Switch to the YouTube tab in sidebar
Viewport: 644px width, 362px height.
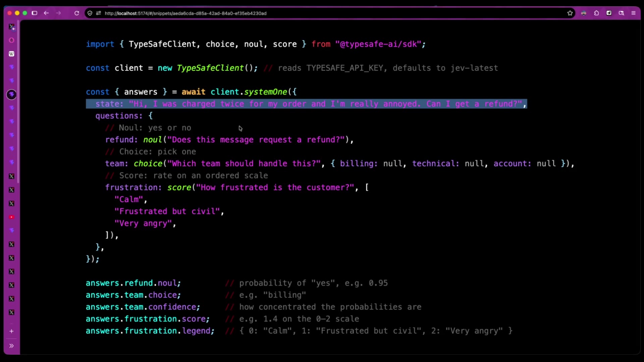click(x=11, y=217)
